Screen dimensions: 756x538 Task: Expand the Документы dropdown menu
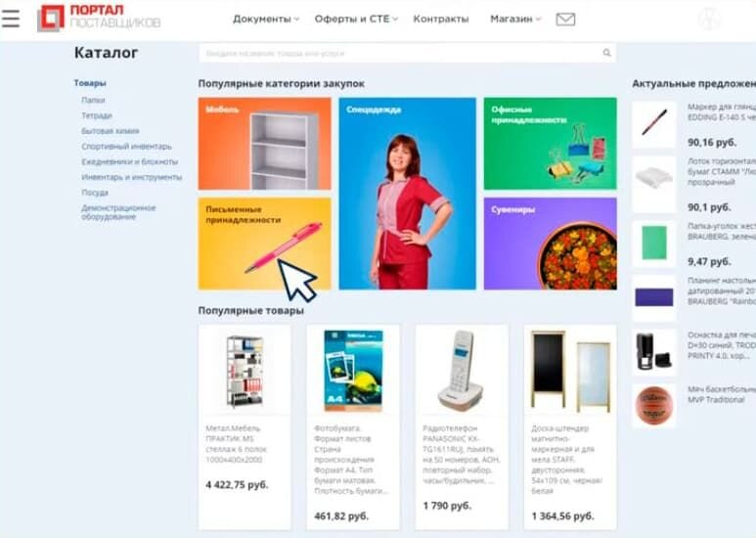coord(266,20)
